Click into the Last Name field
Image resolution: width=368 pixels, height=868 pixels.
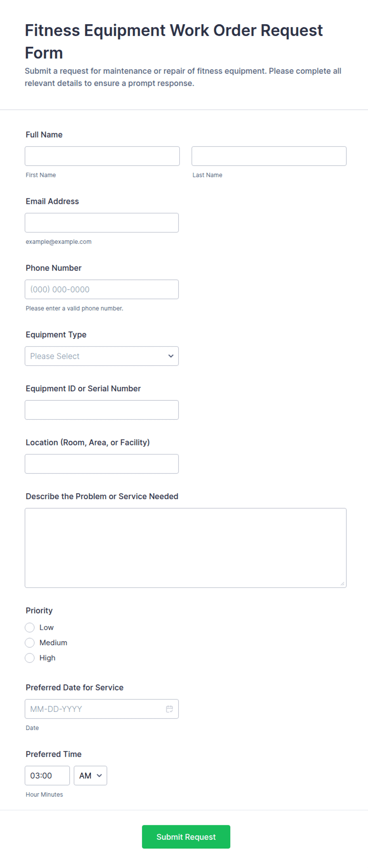[269, 156]
